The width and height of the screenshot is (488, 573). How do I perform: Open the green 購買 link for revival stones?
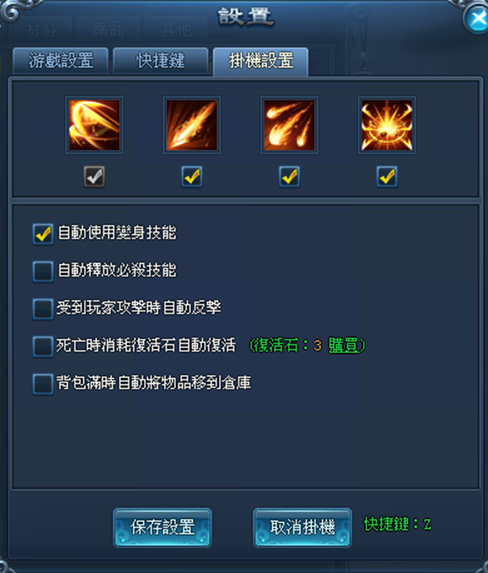click(344, 345)
